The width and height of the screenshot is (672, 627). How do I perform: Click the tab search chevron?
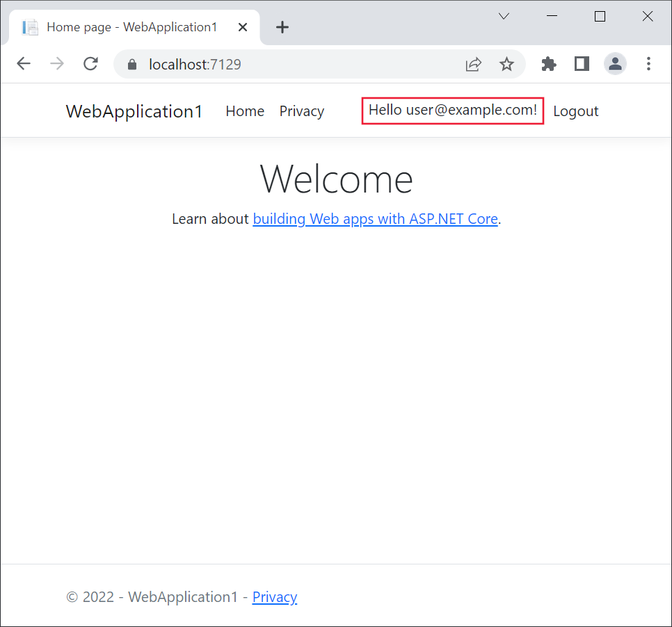tap(503, 16)
